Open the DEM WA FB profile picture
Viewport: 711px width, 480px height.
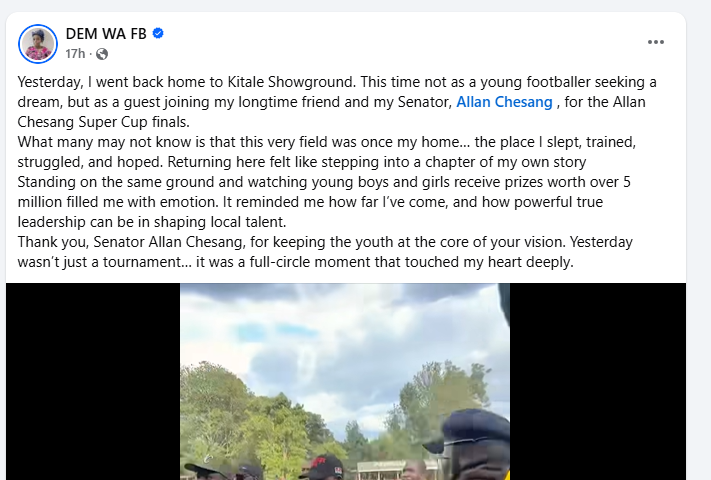[x=38, y=43]
